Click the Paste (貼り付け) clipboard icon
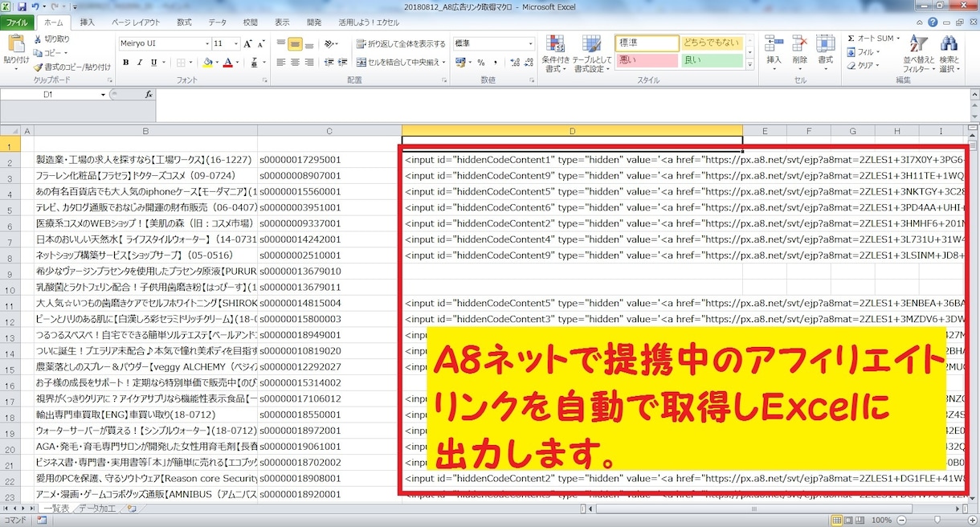Screen dimensions: 980x527 tap(15, 45)
